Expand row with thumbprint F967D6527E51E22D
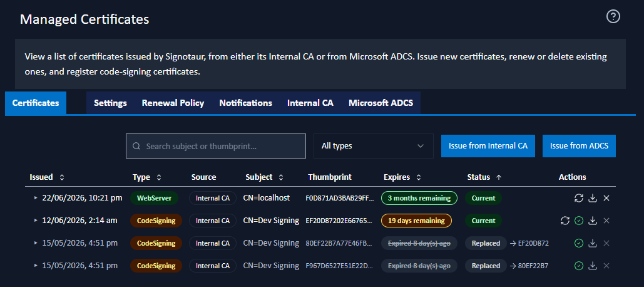644x287 pixels. (x=36, y=266)
